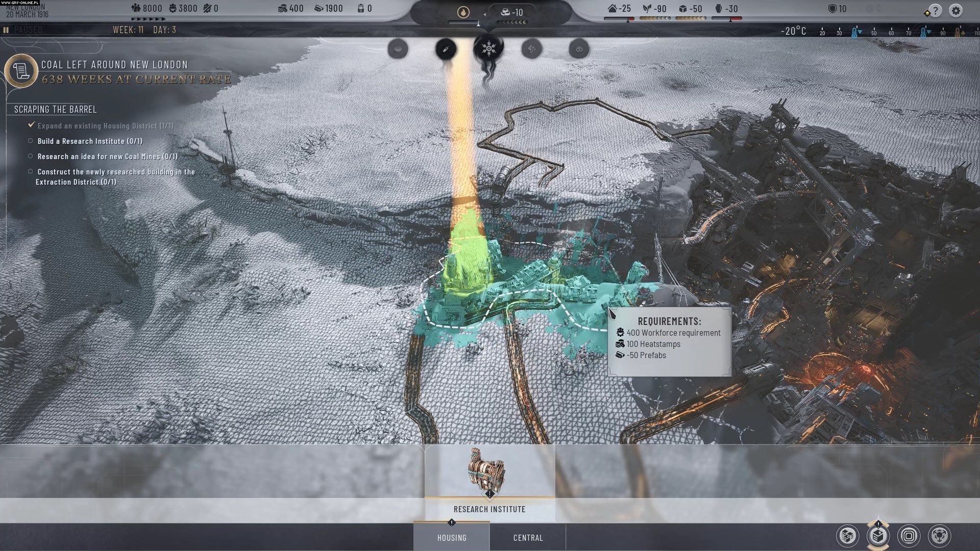This screenshot has height=551, width=980.
Task: Select the Research Institute building card
Action: click(x=489, y=480)
